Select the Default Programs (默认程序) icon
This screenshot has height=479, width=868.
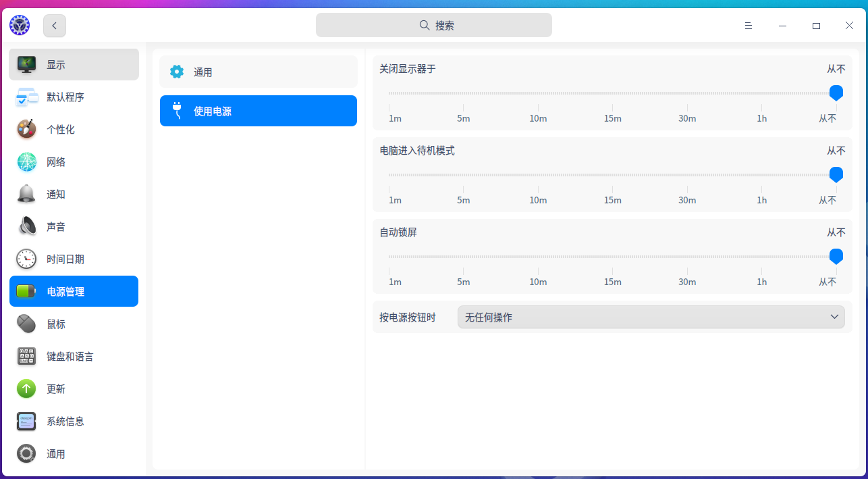[26, 97]
